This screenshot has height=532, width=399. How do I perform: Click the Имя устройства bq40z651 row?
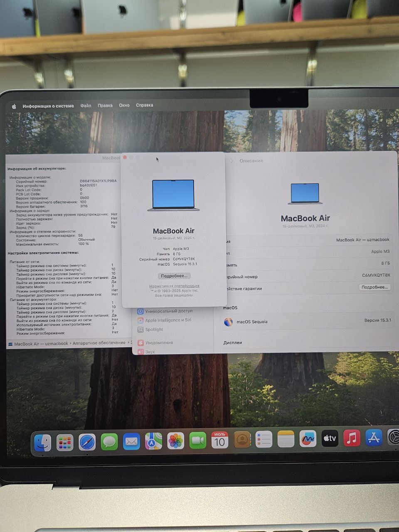(57, 185)
